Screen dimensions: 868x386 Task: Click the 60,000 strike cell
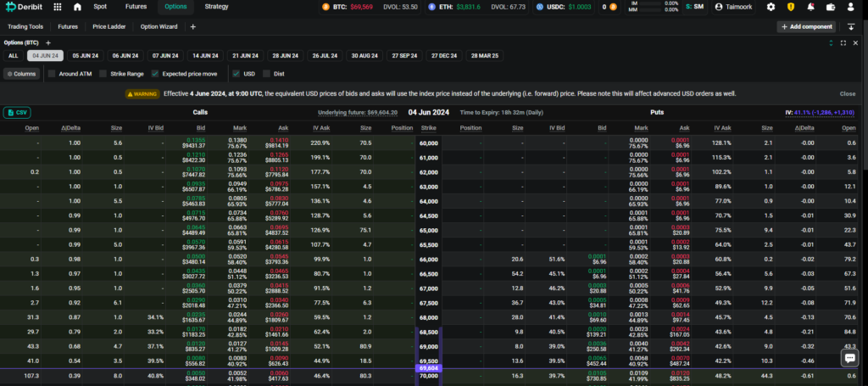pyautogui.click(x=429, y=143)
